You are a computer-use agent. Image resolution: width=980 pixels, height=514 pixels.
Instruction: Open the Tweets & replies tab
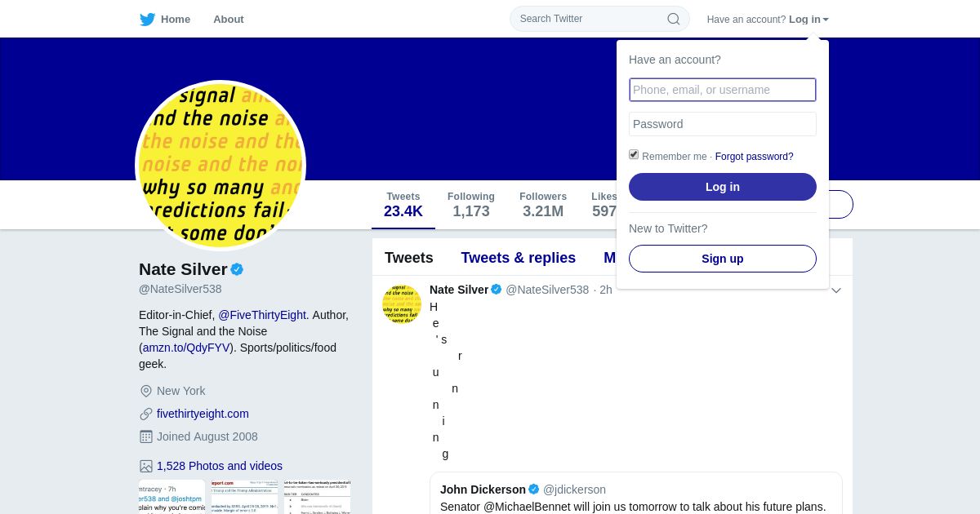[x=518, y=258]
